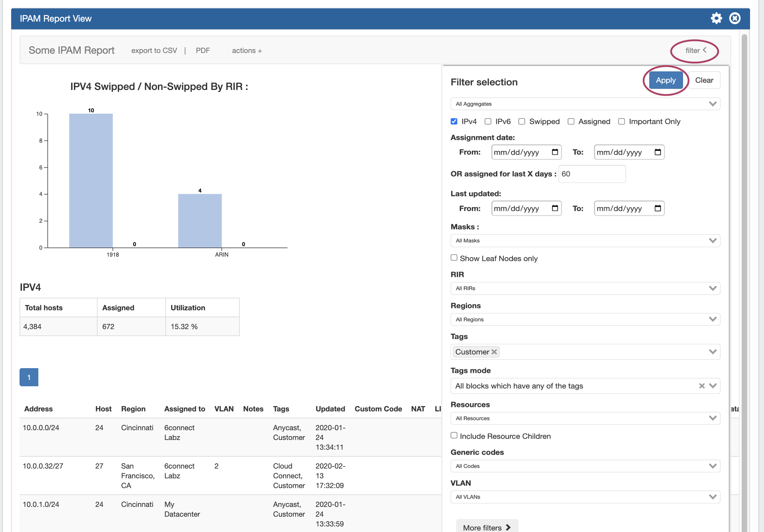Open calendar for Assignment date From

555,152
